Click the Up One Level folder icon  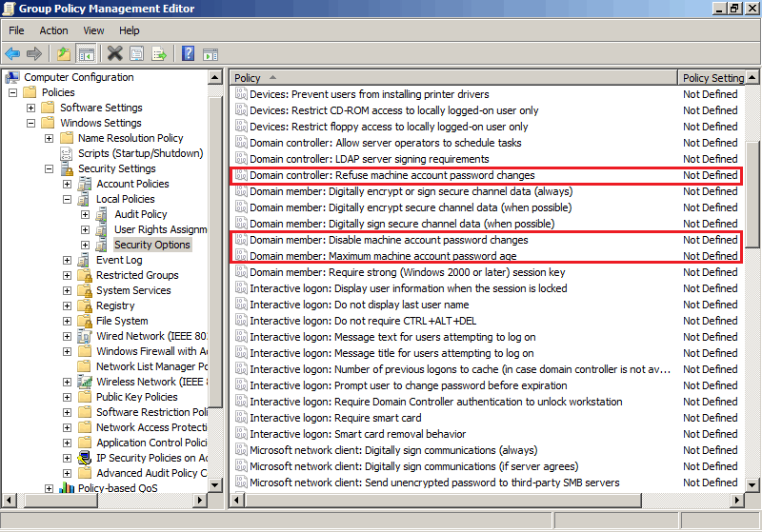pos(63,53)
